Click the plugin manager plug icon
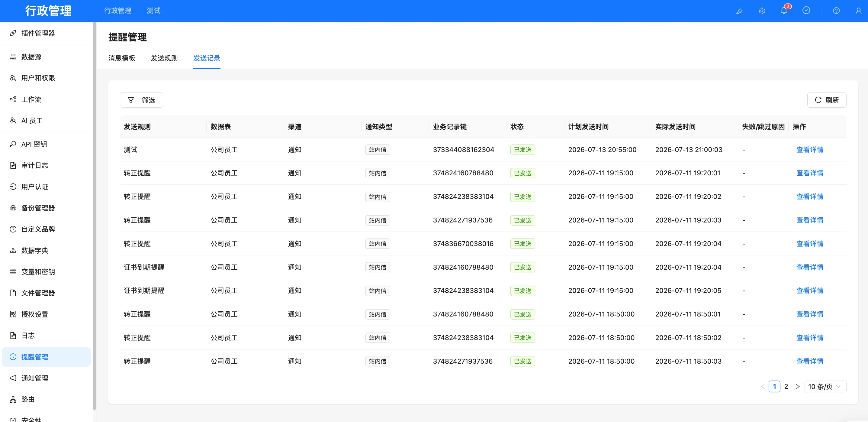This screenshot has width=868, height=422. coord(13,33)
